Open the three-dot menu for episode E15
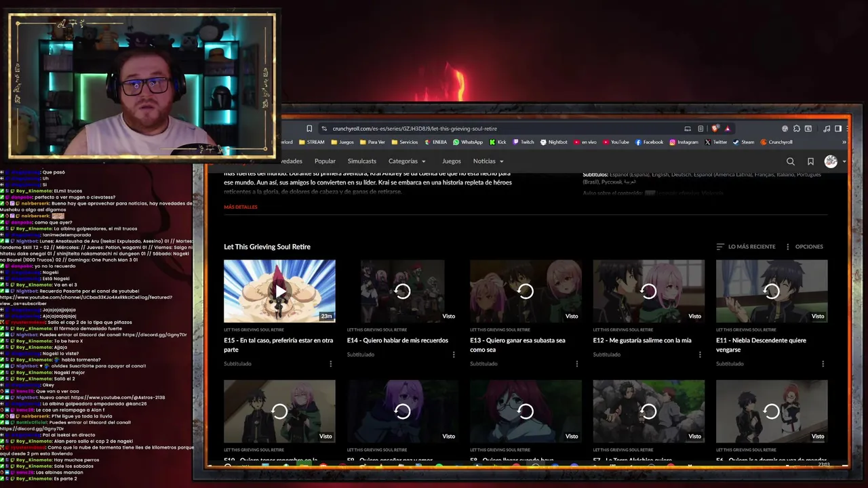The width and height of the screenshot is (868, 488). tap(331, 364)
